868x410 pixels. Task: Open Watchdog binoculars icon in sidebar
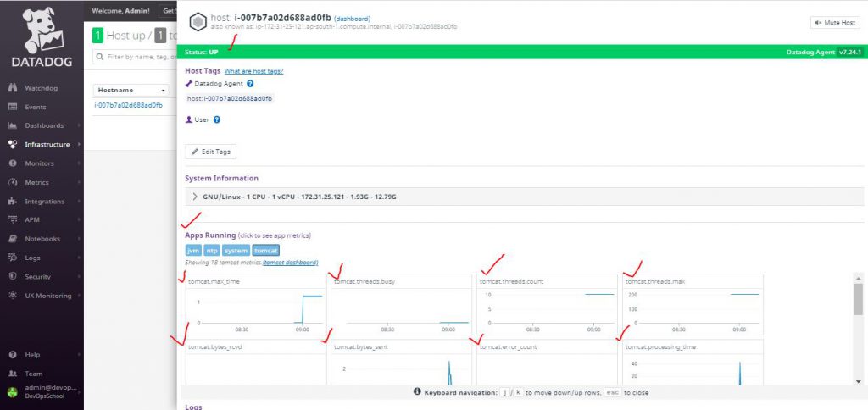(x=13, y=88)
